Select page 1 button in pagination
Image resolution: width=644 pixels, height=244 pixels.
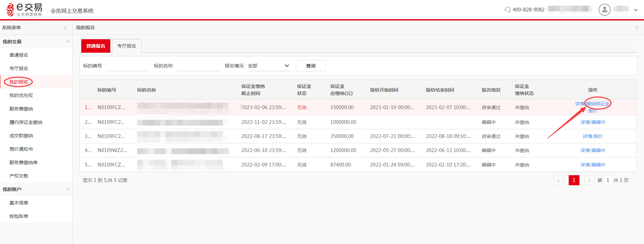tap(574, 180)
